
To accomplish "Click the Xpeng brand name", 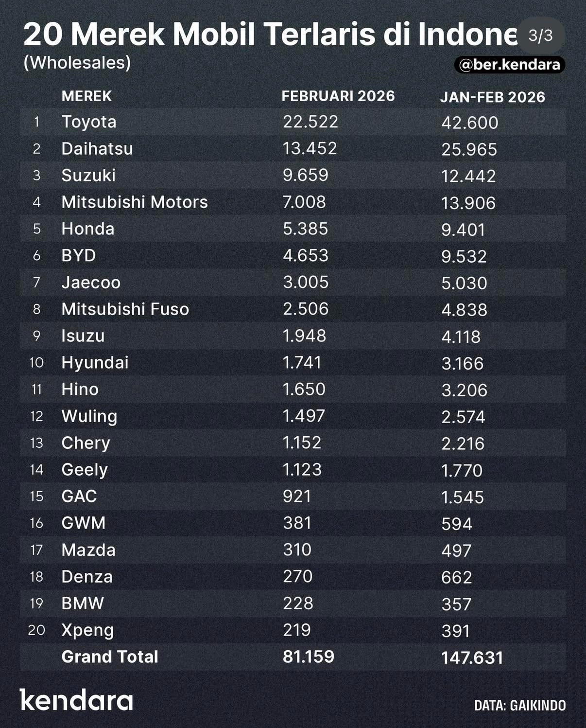I will [87, 630].
